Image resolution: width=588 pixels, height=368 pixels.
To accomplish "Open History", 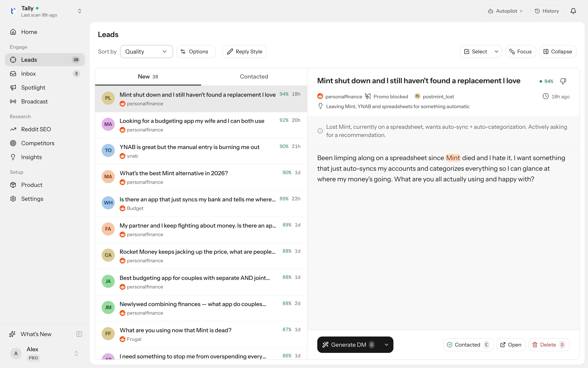I will click(546, 11).
